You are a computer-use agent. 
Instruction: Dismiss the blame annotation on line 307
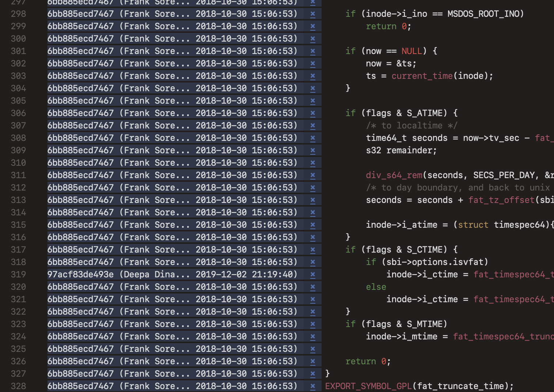tap(312, 125)
